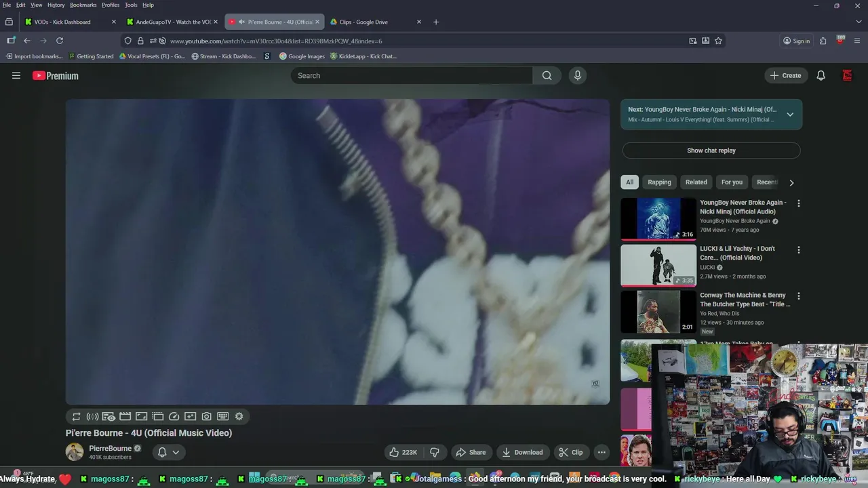The width and height of the screenshot is (868, 488).
Task: Show more filter chips with right arrow
Action: [791, 182]
